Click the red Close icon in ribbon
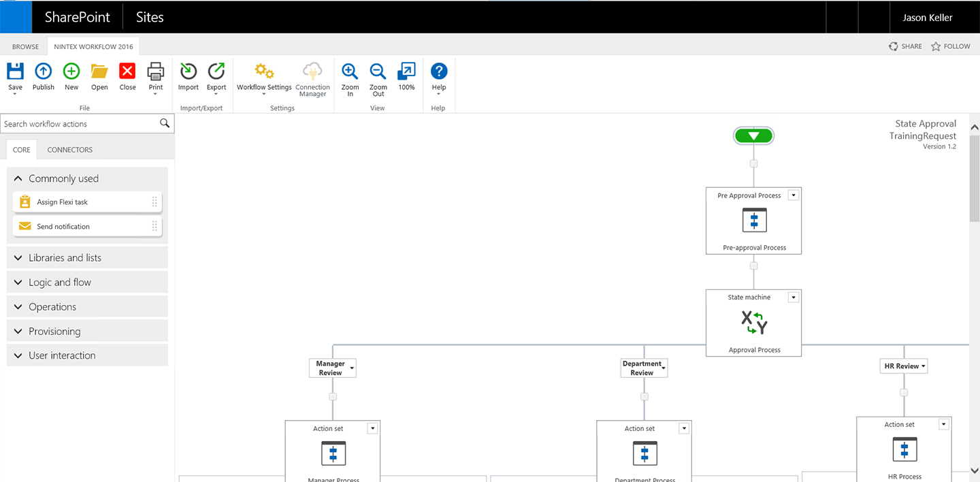 (127, 71)
